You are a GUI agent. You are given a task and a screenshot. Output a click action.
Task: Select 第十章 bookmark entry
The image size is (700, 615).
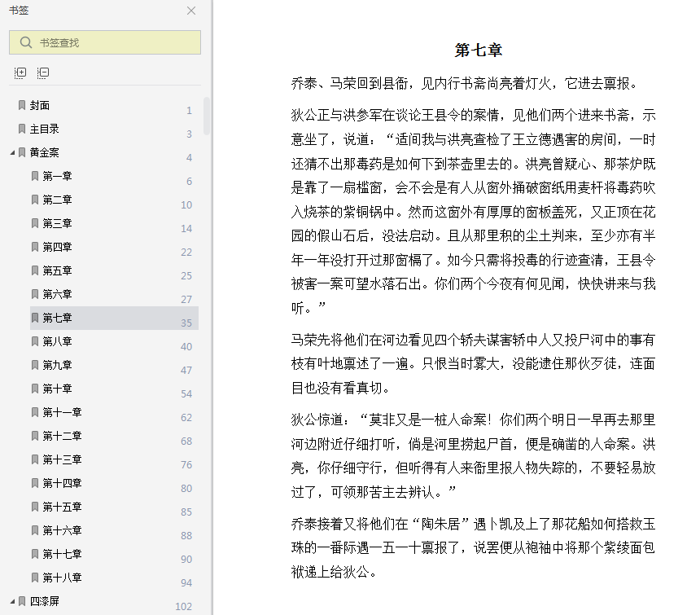57,389
